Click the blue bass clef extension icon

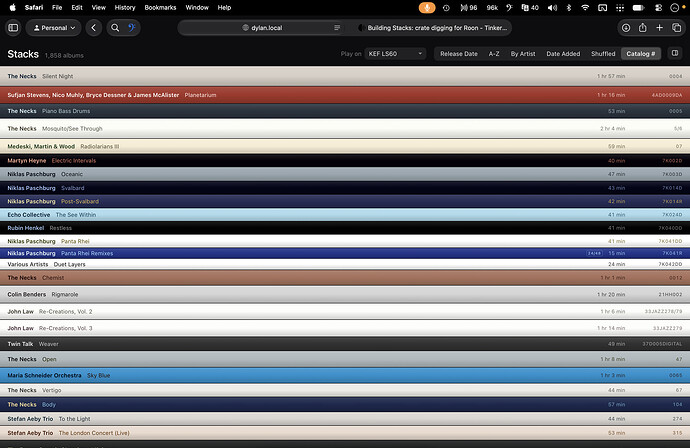(x=132, y=28)
